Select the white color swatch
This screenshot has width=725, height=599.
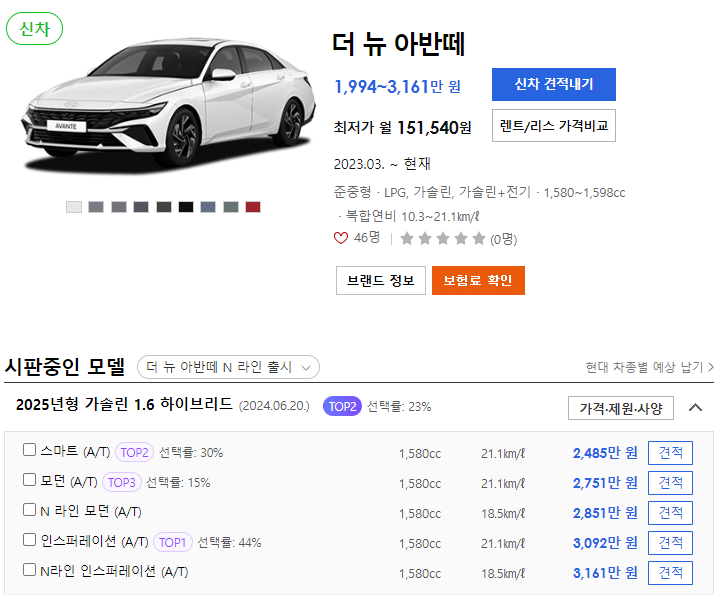point(74,207)
